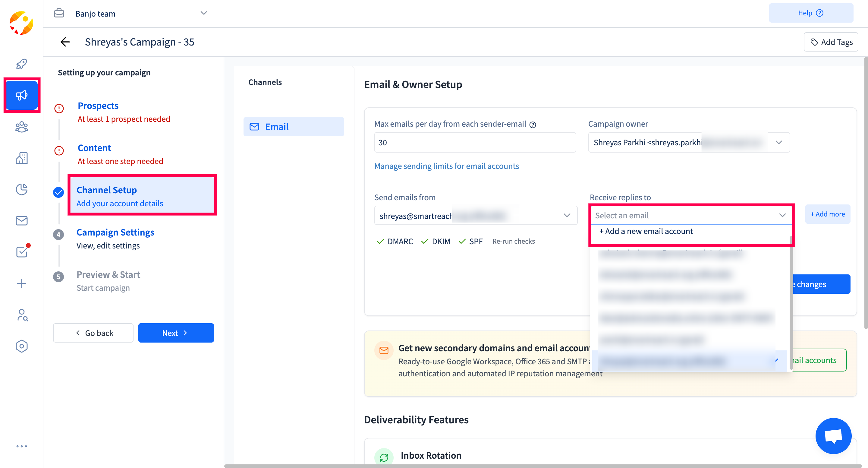Open the envelope Inbox sidebar icon

click(22, 221)
